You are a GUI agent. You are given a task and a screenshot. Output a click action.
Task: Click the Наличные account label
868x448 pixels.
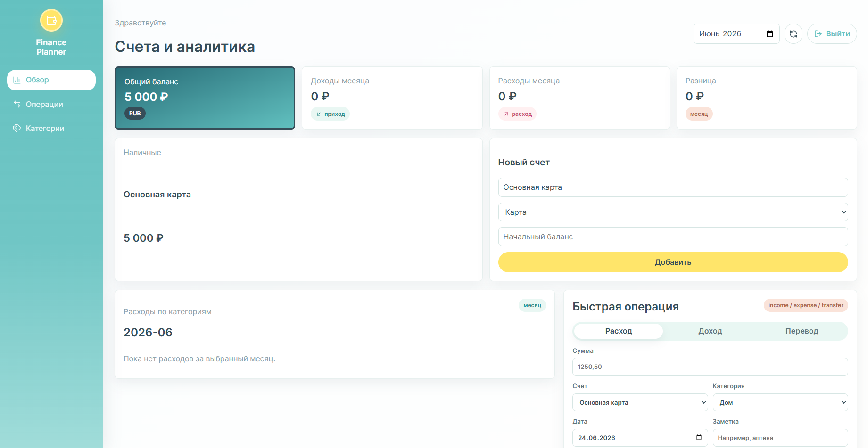coord(142,153)
